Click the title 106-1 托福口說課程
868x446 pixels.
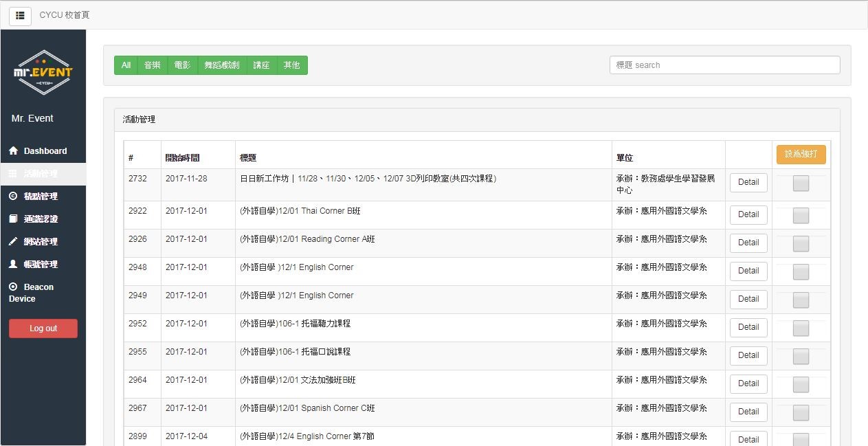[295, 352]
